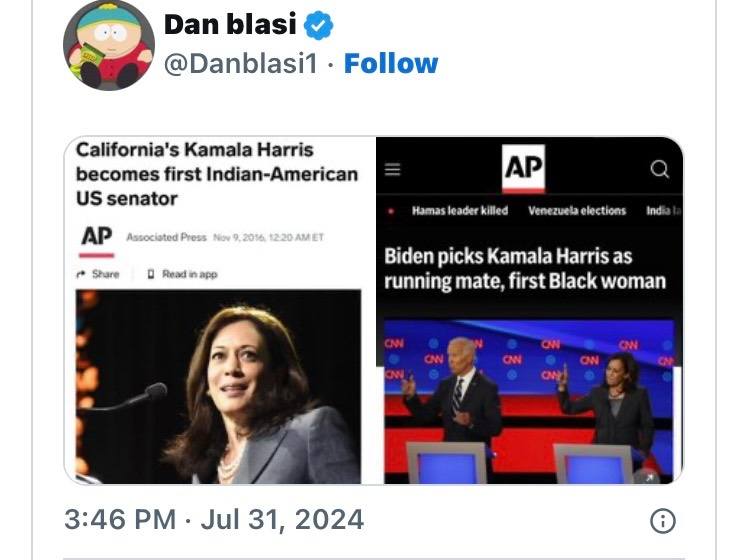Select the Hamas leader killed topic
The image size is (749, 560).
[x=460, y=211]
